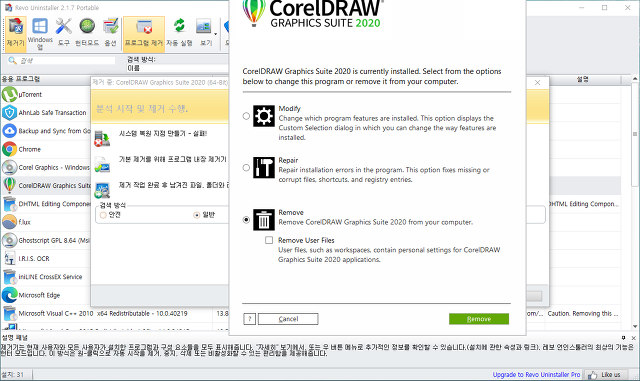Select the Repair radio button
The width and height of the screenshot is (640, 381).
tap(246, 167)
